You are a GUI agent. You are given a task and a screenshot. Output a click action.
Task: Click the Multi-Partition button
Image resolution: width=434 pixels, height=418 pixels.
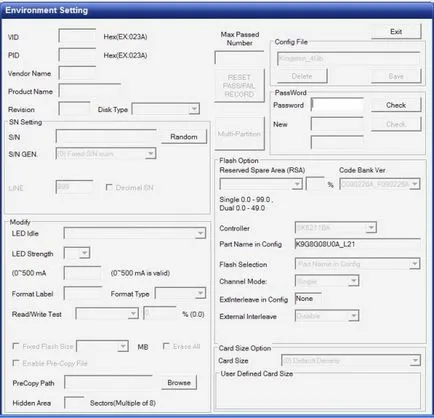click(x=239, y=134)
